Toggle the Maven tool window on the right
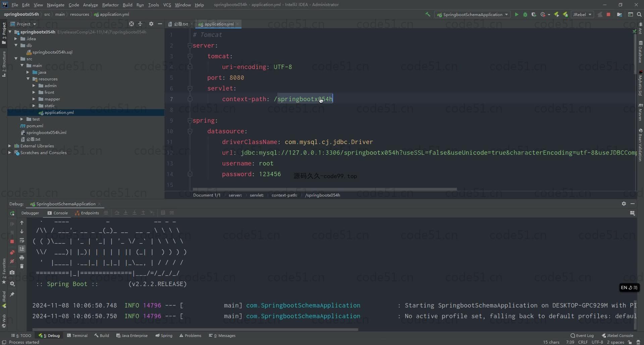 640,112
